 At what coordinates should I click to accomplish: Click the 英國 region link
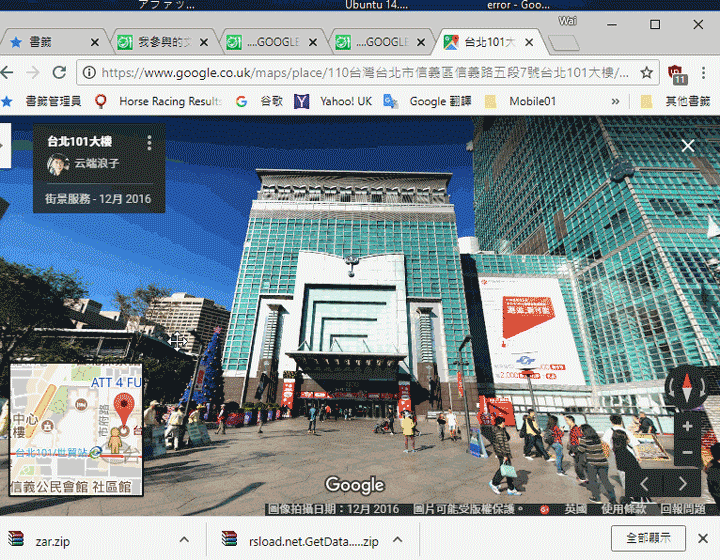click(576, 509)
